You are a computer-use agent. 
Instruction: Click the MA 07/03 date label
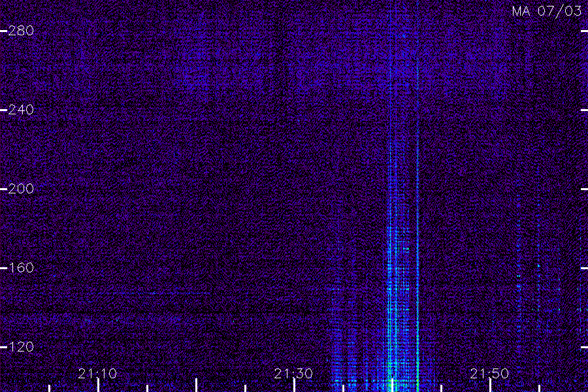[547, 11]
